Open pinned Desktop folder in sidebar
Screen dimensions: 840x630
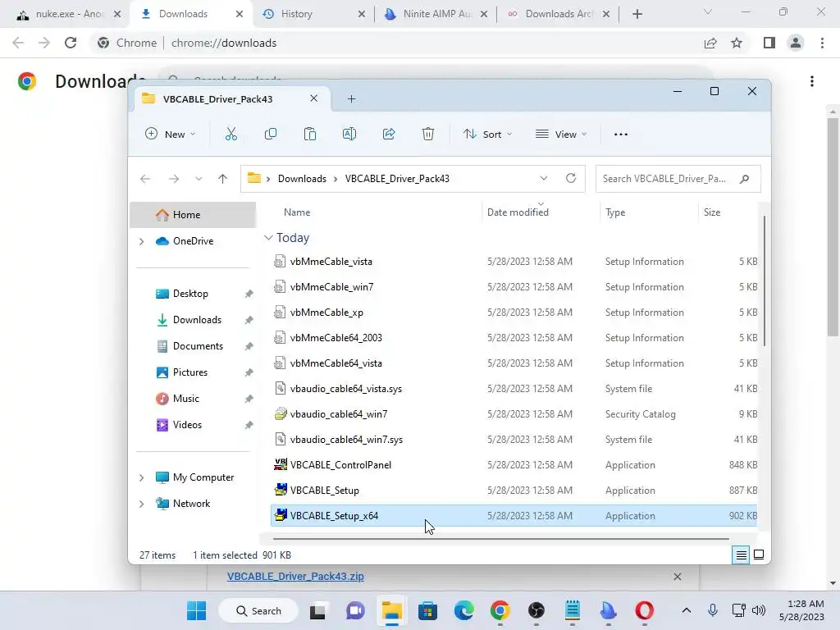tap(190, 294)
